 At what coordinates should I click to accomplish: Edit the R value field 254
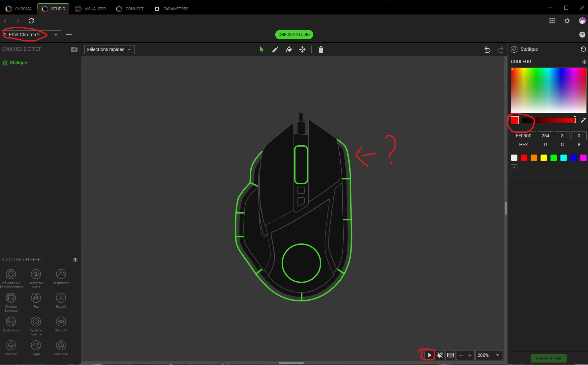click(545, 136)
